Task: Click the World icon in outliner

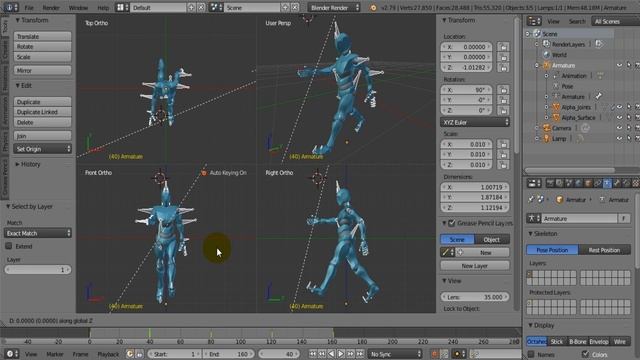Action: click(547, 55)
